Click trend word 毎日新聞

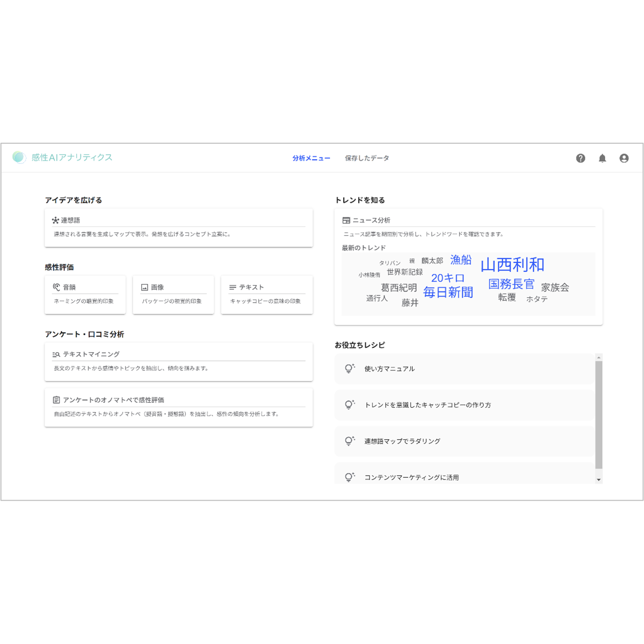tap(448, 292)
